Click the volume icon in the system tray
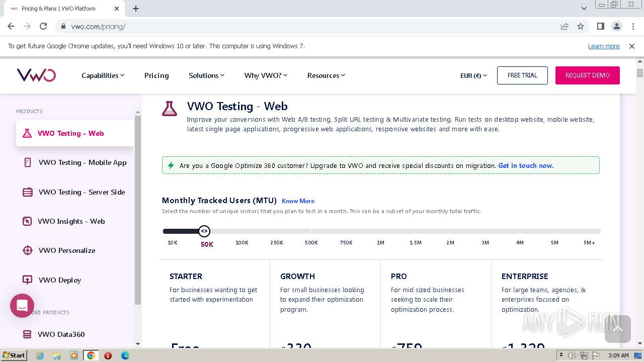644x362 pixels. [572, 355]
